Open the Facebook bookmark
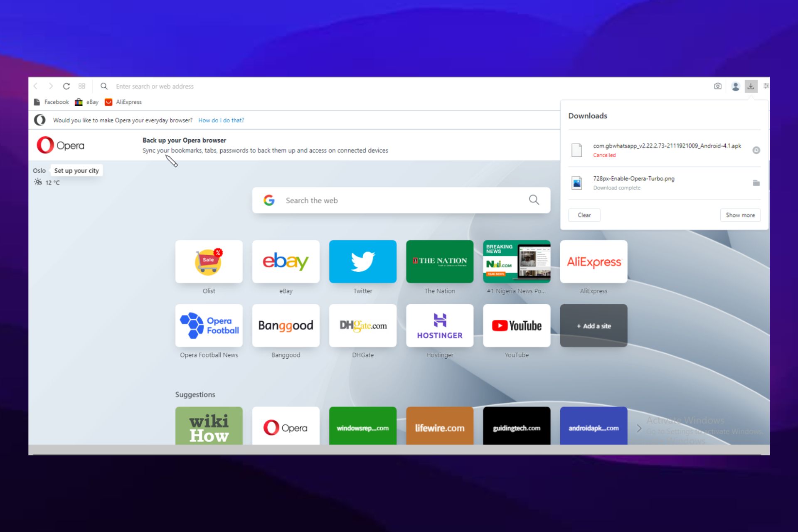798x532 pixels. 52,102
